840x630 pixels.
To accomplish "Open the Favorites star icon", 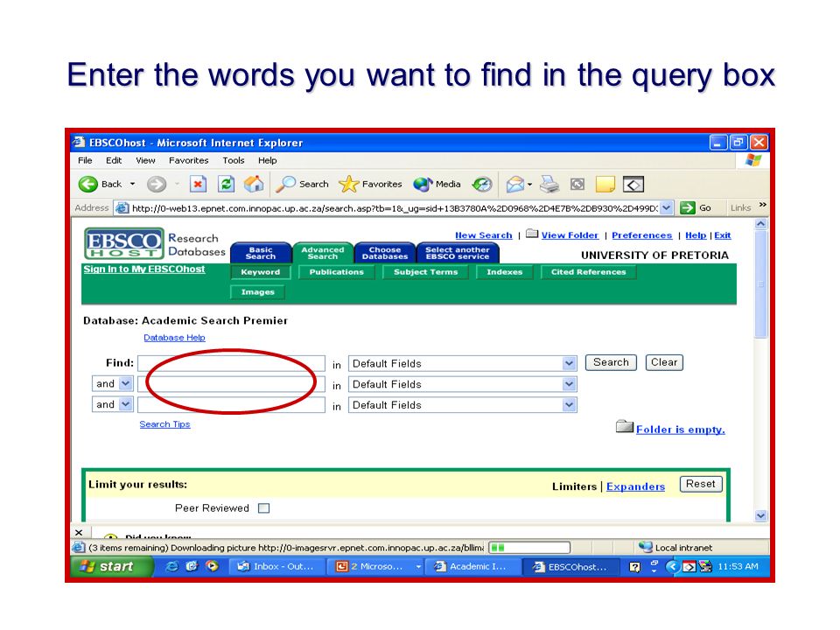I will 349,185.
